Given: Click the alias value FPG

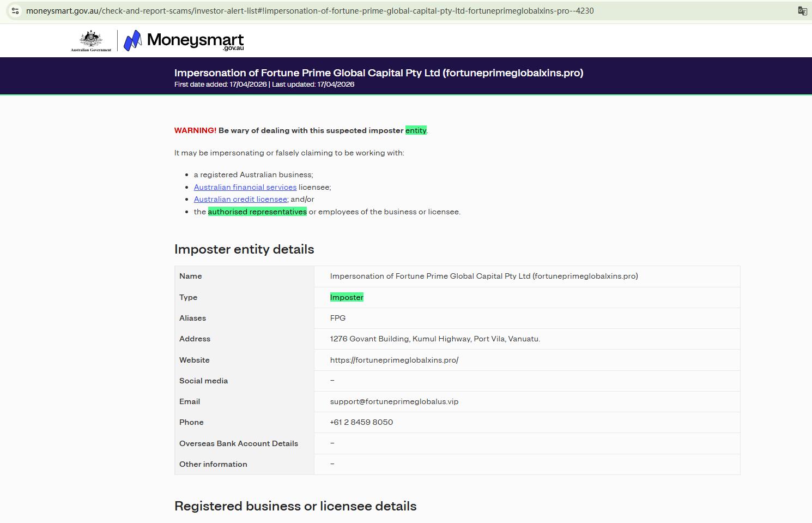Looking at the screenshot, I should pos(338,318).
